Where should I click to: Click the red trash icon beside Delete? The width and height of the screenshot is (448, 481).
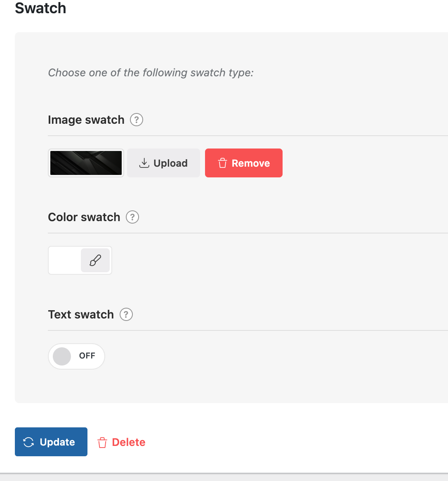pyautogui.click(x=102, y=443)
